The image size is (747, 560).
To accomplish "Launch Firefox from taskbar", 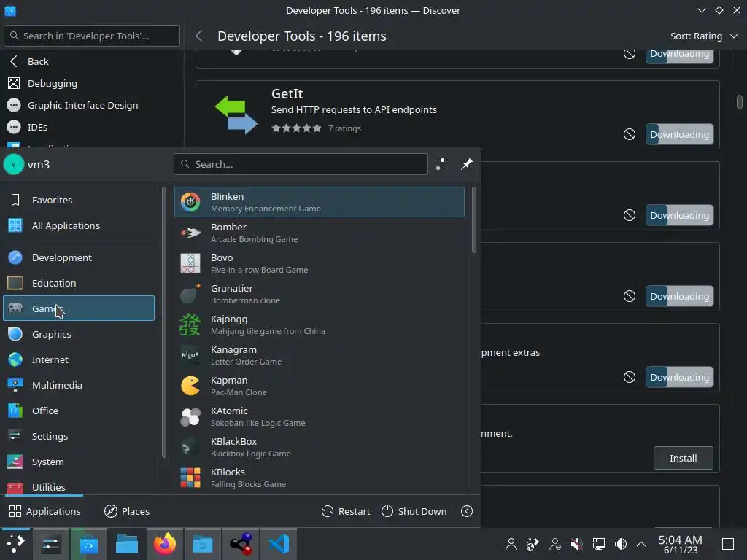I will 165,544.
